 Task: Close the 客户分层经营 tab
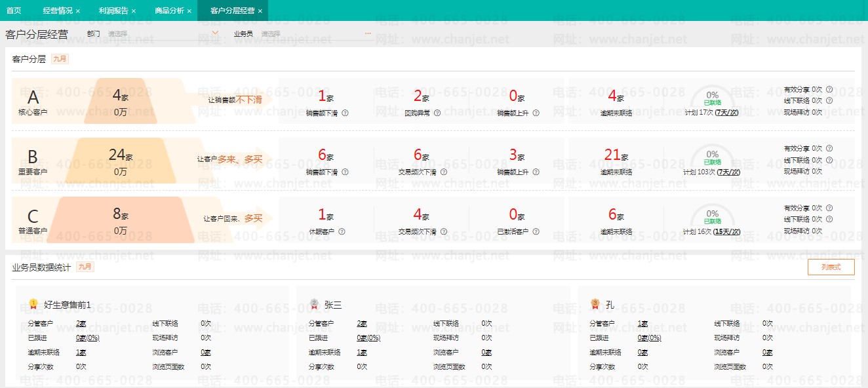260,11
